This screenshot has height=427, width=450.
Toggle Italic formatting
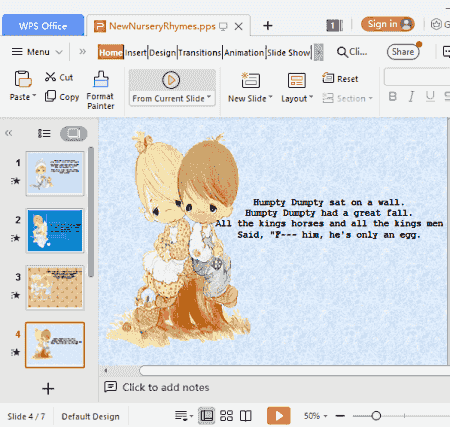[412, 97]
